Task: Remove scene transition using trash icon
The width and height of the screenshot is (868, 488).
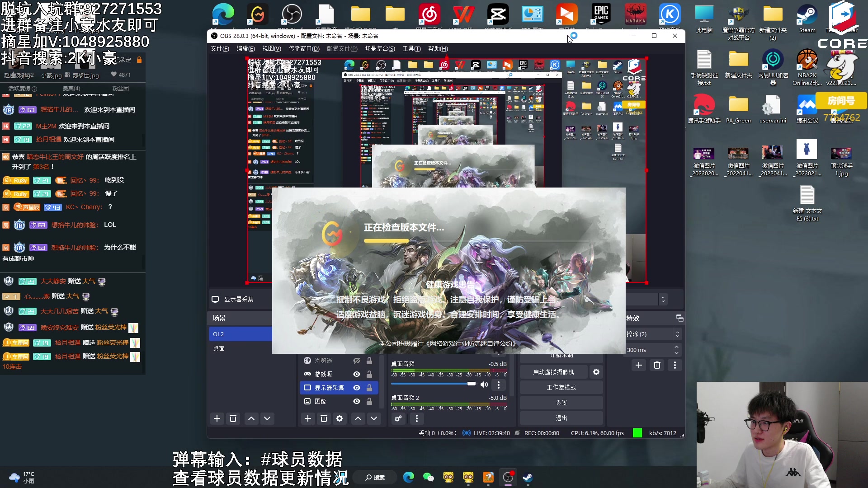Action: tap(657, 365)
